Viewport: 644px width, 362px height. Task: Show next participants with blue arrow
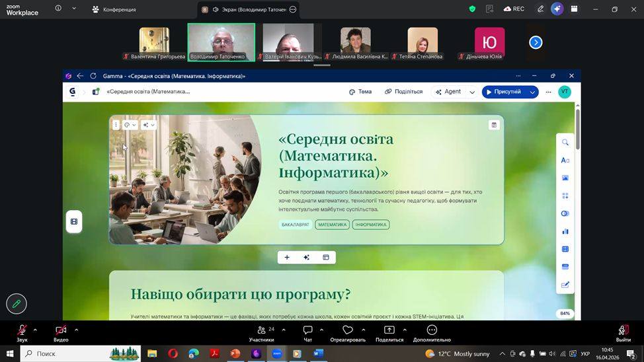[x=536, y=42]
